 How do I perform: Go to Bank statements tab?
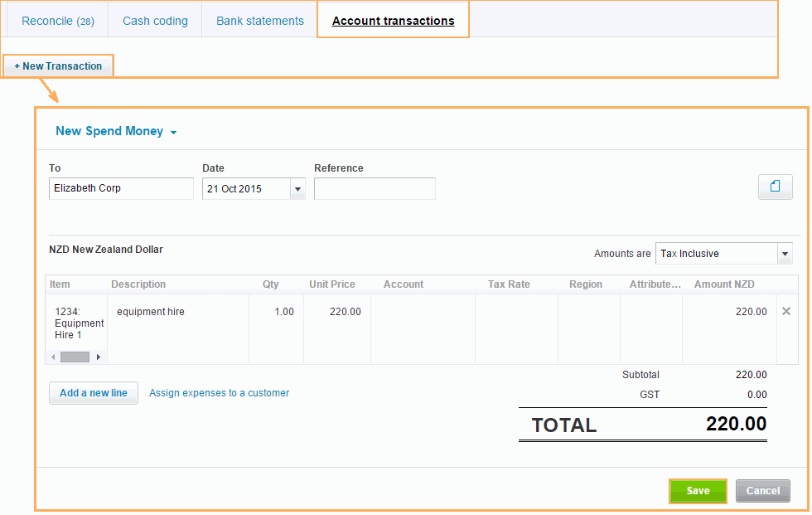click(x=260, y=21)
